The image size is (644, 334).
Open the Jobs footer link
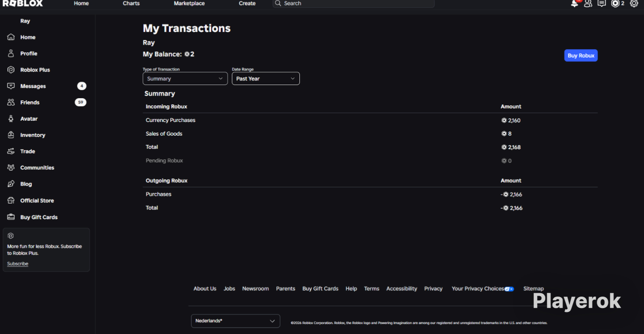[229, 289]
